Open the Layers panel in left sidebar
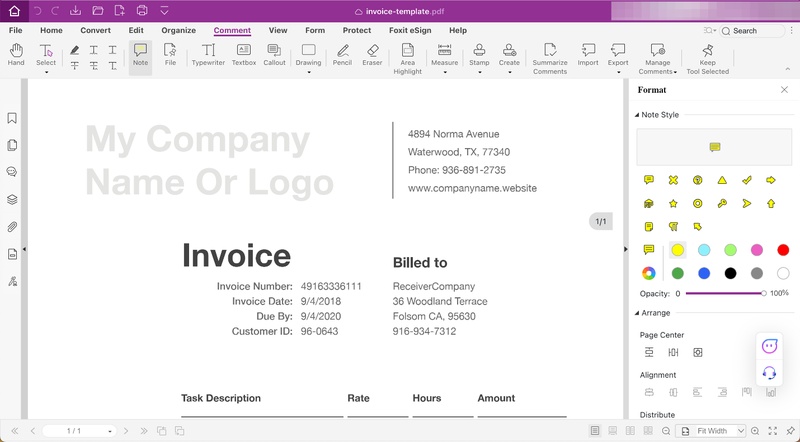This screenshot has height=442, width=800. tap(12, 200)
